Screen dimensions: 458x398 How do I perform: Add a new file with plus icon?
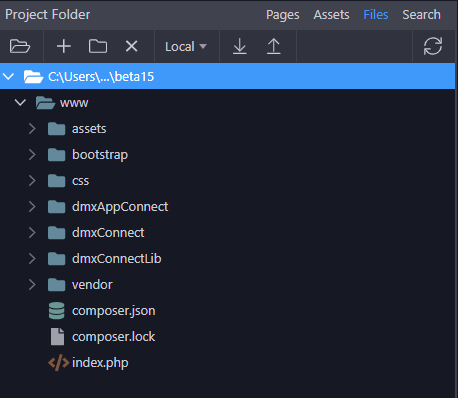click(64, 46)
